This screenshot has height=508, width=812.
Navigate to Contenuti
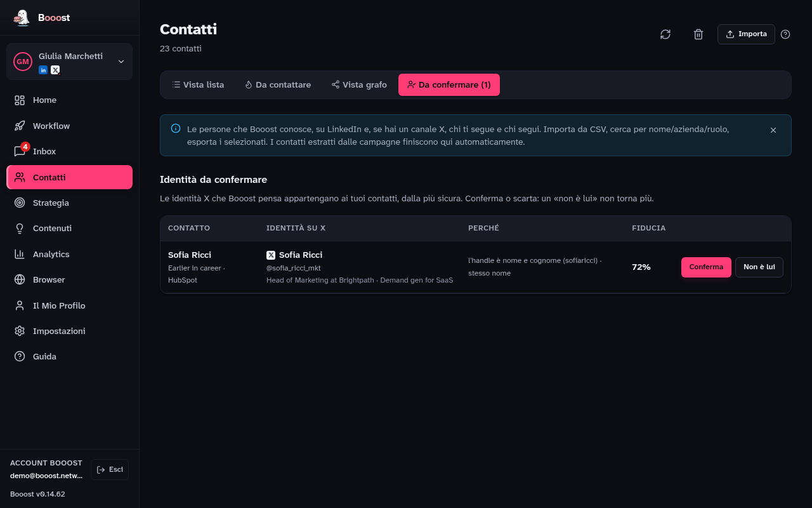[x=70, y=229]
